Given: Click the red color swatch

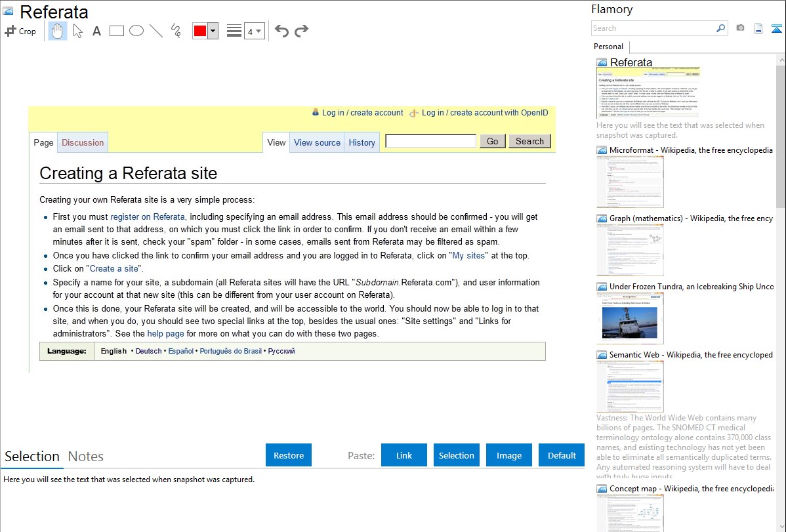Looking at the screenshot, I should click(x=200, y=31).
